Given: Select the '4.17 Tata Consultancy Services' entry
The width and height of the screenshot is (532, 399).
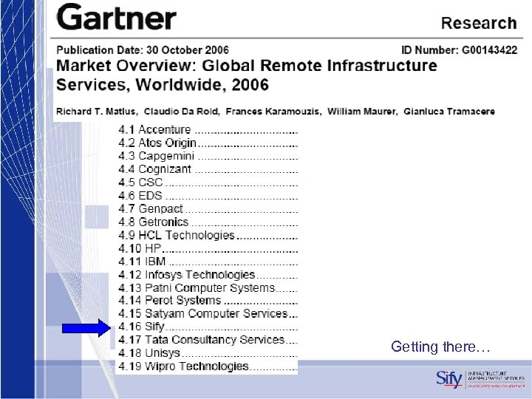Looking at the screenshot, I should click(x=208, y=340).
